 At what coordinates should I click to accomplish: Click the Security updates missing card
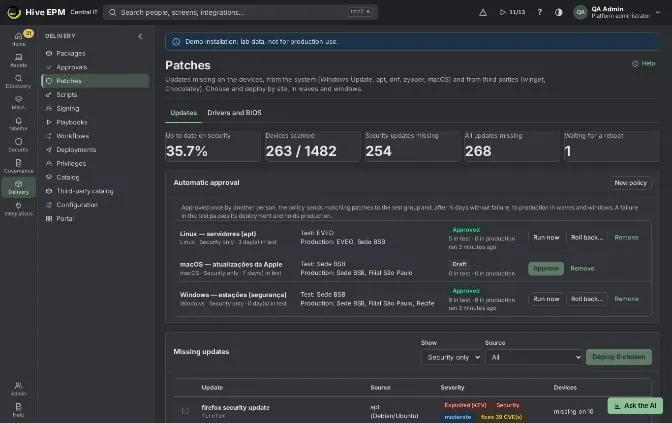412,146
